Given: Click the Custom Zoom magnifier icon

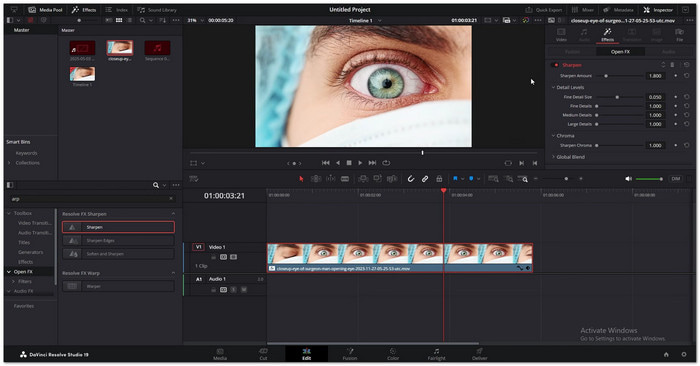Looking at the screenshot, I should click(523, 179).
